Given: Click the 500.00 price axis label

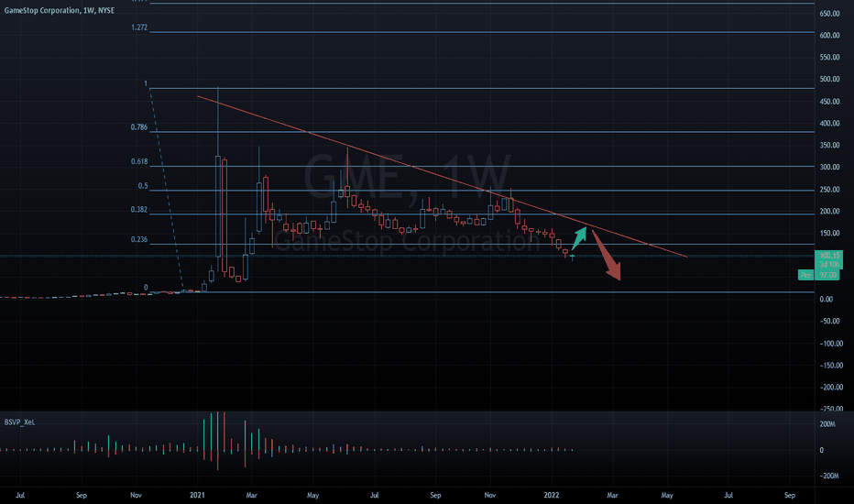Looking at the screenshot, I should [x=829, y=80].
